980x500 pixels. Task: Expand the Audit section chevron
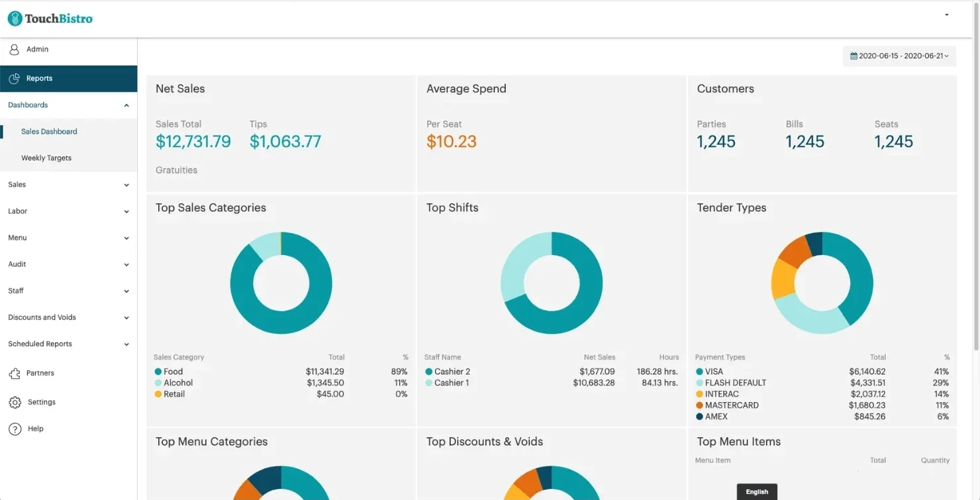pos(126,265)
